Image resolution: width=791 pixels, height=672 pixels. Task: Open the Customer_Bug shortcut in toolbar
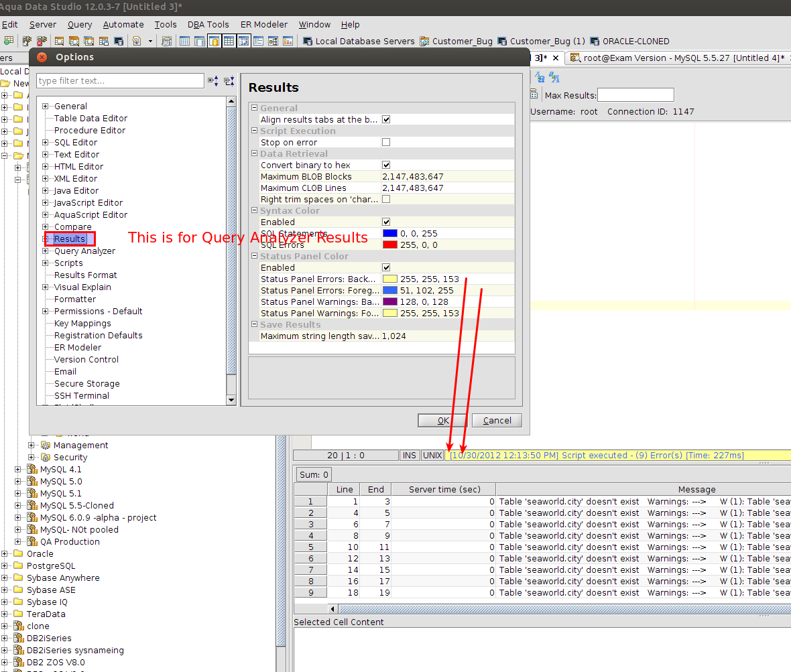pos(456,42)
